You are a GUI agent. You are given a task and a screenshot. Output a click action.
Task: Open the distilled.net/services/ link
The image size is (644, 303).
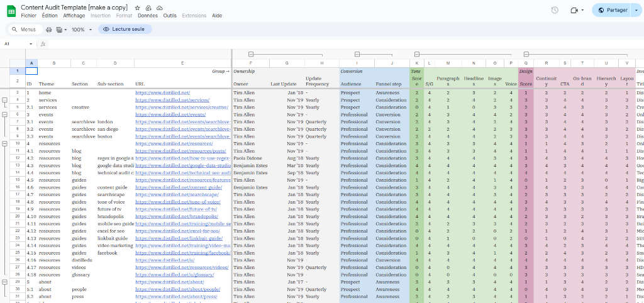click(172, 100)
